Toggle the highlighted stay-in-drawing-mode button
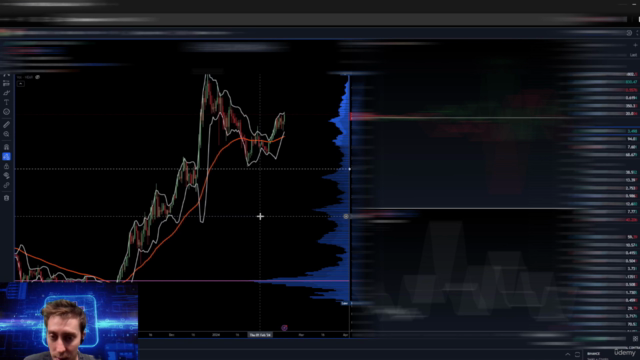 pos(6,156)
